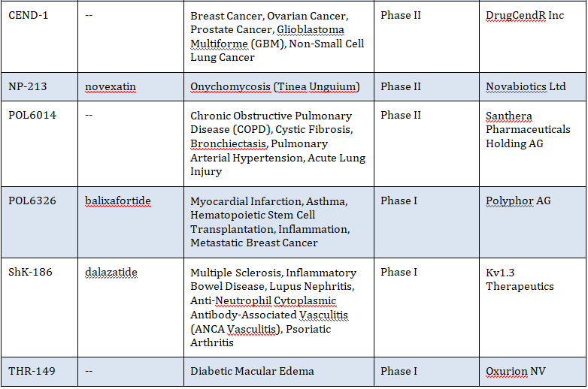588x389 pixels.
Task: Click Phase II in the CEND-1 row
Action: [x=401, y=15]
